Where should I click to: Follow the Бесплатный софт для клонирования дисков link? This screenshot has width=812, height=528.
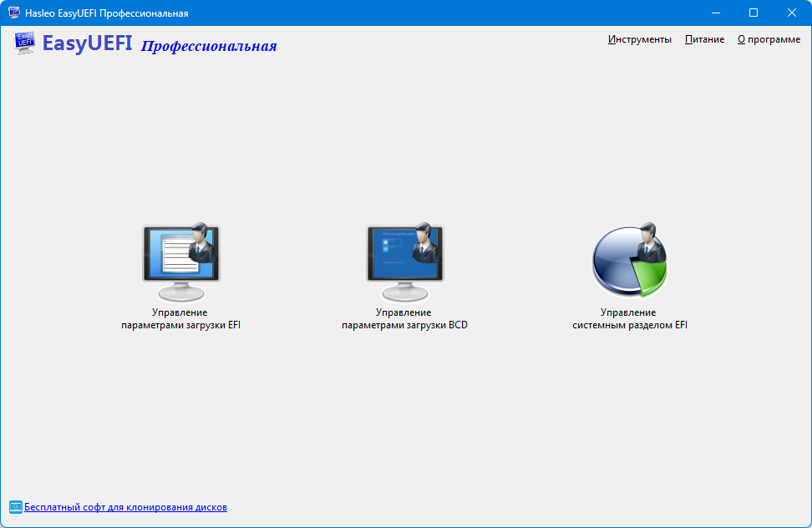tap(125, 507)
